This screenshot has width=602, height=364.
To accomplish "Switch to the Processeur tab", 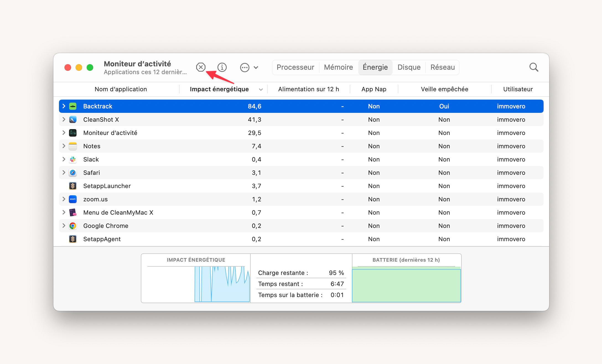I will tap(295, 67).
